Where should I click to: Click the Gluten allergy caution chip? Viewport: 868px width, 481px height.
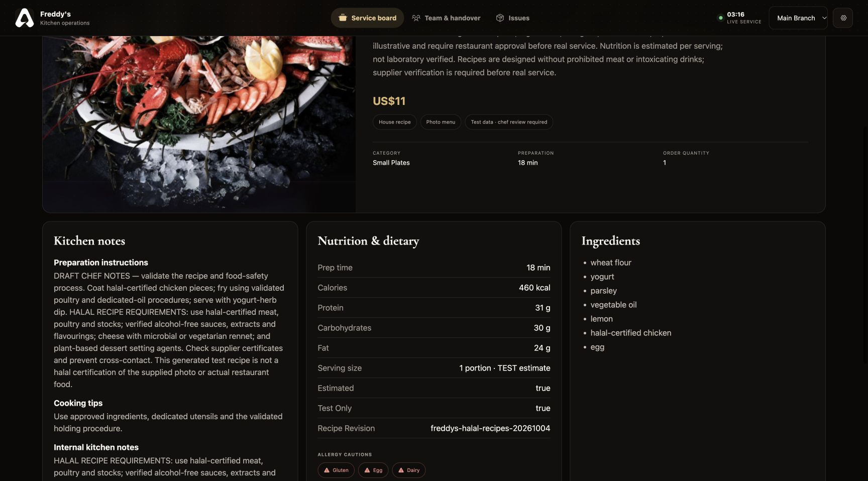336,470
